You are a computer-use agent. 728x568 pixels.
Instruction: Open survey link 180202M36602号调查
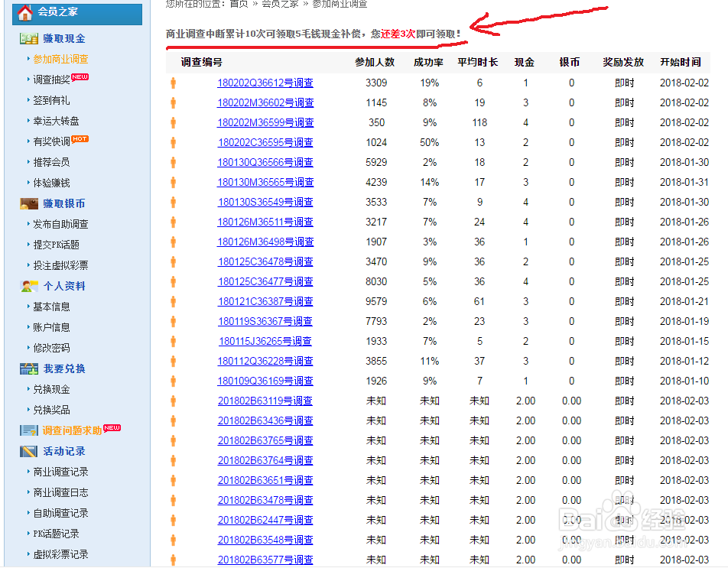coord(265,102)
